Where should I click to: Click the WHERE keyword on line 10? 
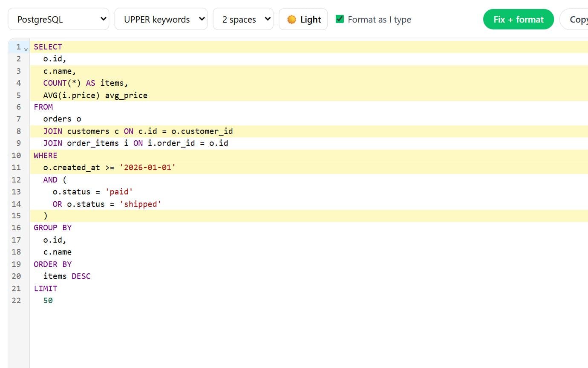pyautogui.click(x=46, y=156)
